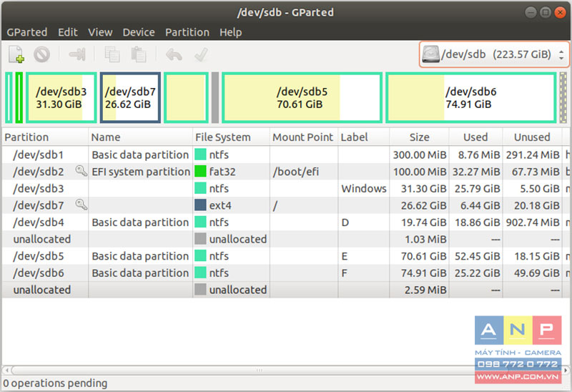
Task: Open the Edit menu
Action: click(68, 32)
